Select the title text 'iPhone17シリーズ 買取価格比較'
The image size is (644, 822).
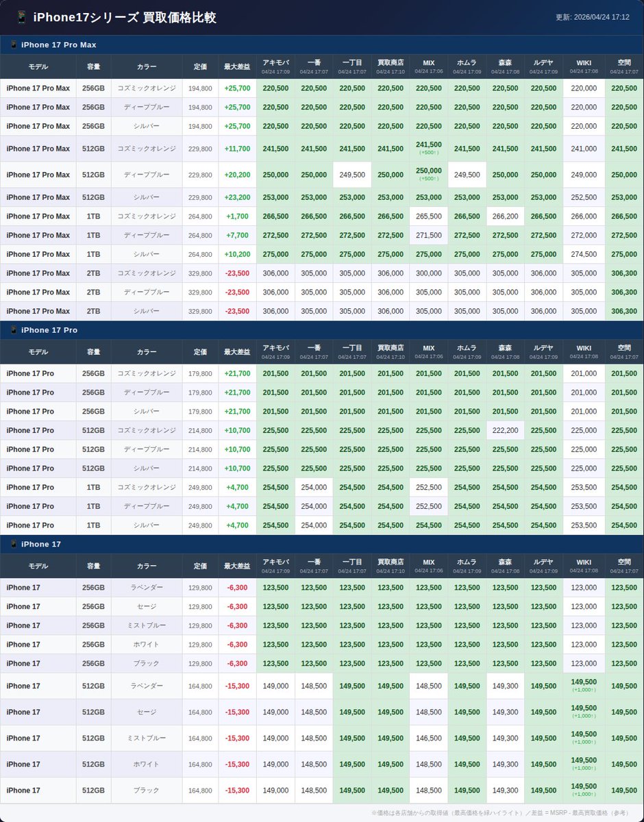point(125,18)
